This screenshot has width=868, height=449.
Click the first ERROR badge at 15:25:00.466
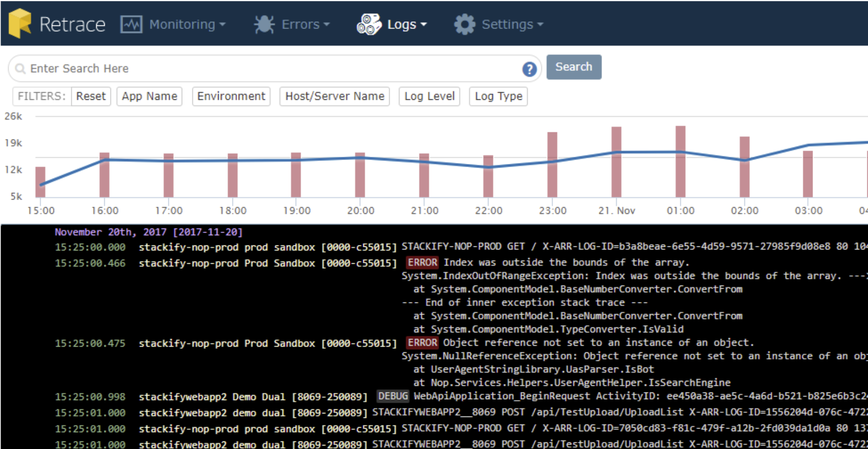point(422,263)
